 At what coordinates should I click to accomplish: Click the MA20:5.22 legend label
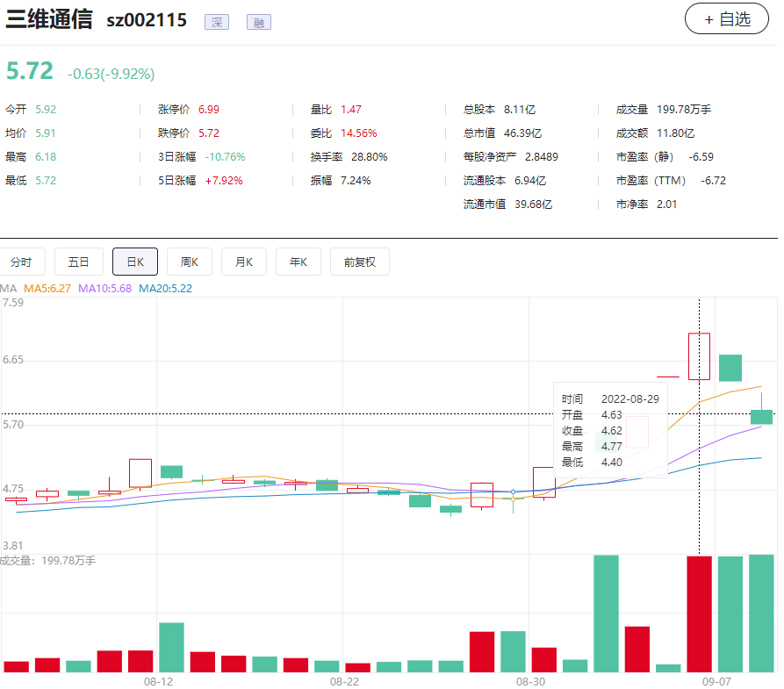pyautogui.click(x=166, y=289)
